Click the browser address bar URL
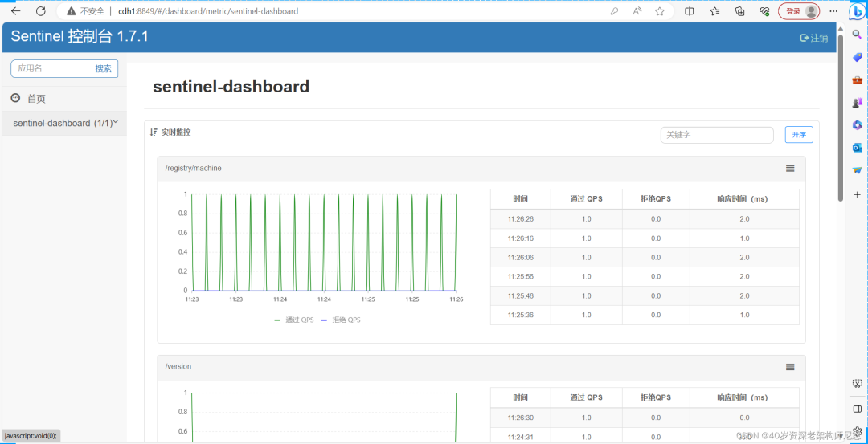Screen dimensions: 868x444 tap(208, 11)
